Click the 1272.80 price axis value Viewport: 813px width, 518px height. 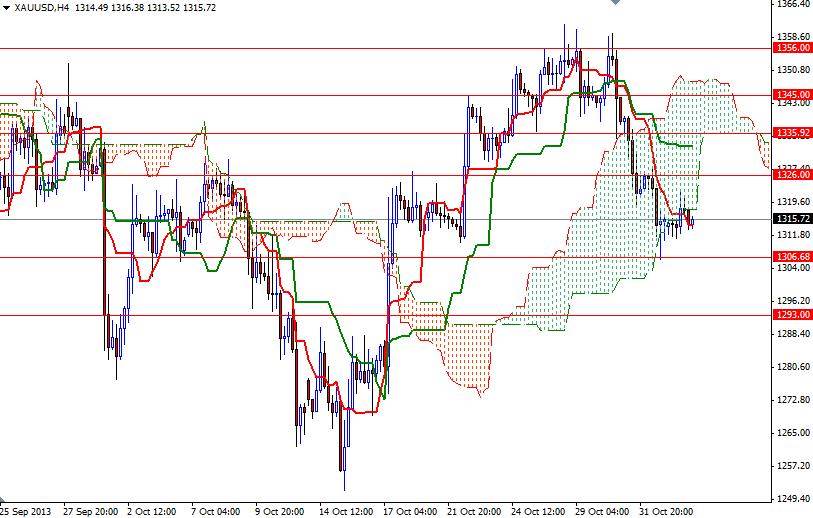(x=793, y=400)
